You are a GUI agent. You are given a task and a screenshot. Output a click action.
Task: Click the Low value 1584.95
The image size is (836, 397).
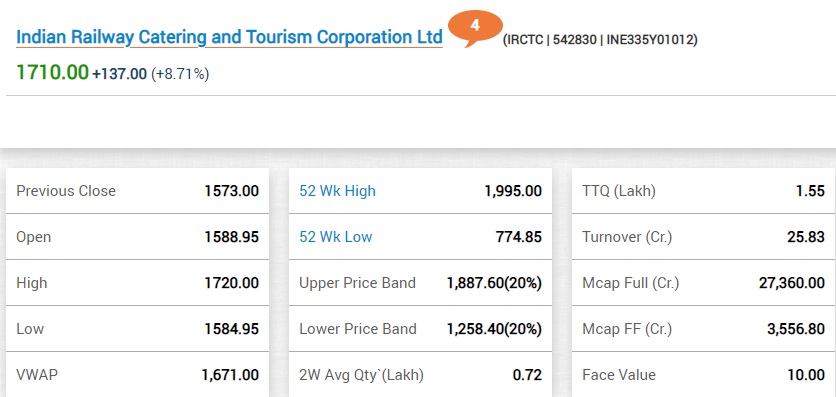(231, 329)
